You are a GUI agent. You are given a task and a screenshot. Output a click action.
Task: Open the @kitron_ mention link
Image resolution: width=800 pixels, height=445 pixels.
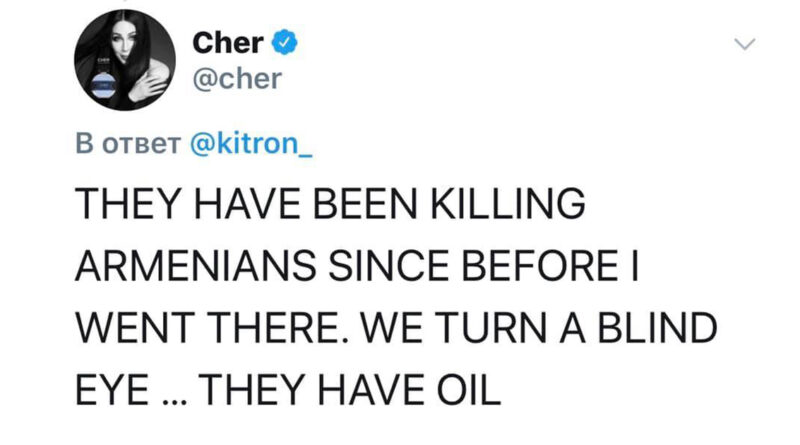(244, 144)
